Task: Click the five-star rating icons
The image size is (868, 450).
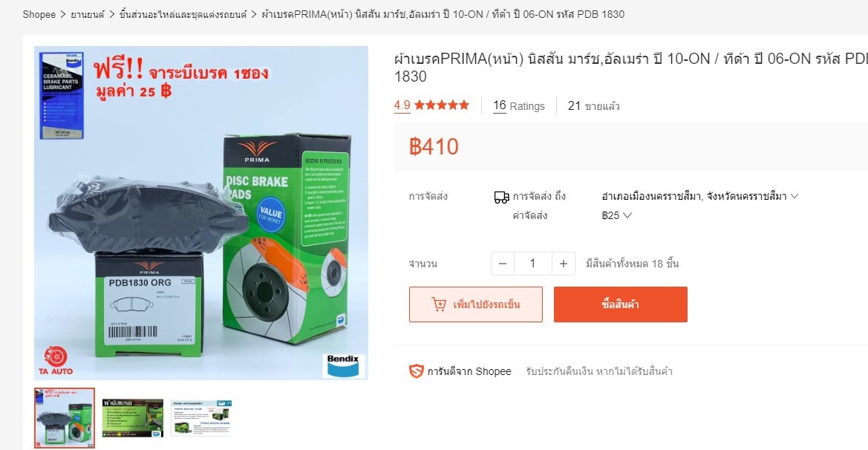Action: click(x=442, y=105)
